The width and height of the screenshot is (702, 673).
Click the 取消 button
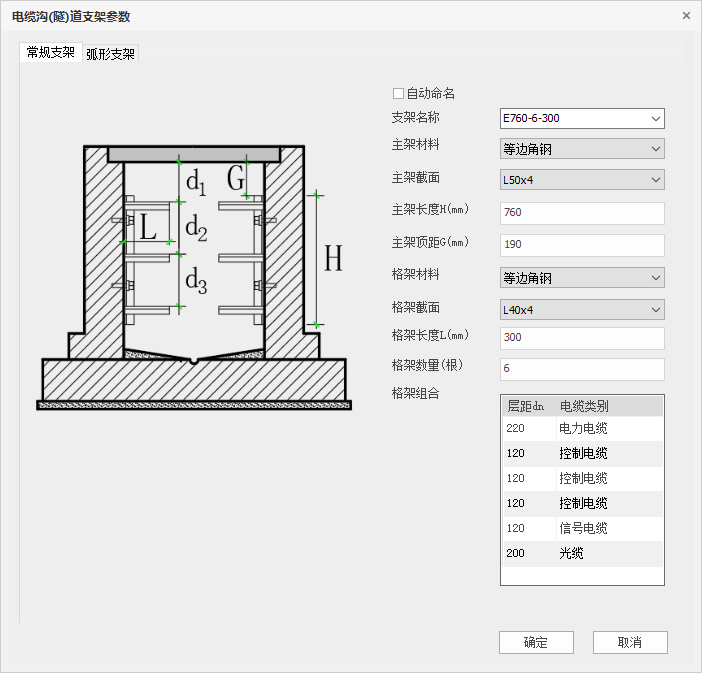coord(630,643)
